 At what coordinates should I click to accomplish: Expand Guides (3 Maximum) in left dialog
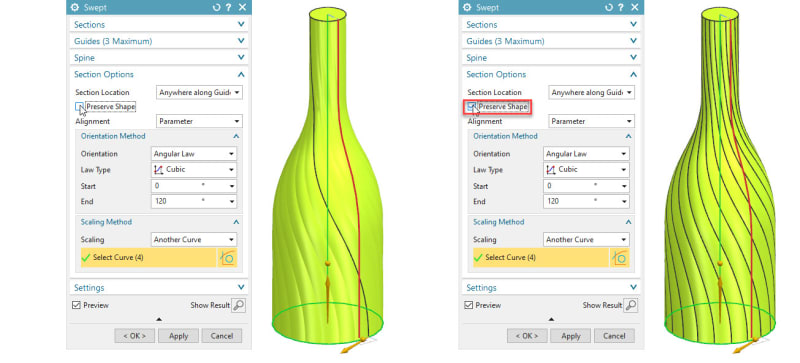pos(159,41)
